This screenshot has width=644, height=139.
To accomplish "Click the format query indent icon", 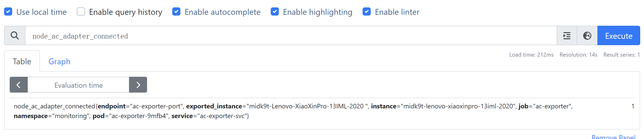I will pyautogui.click(x=567, y=36).
